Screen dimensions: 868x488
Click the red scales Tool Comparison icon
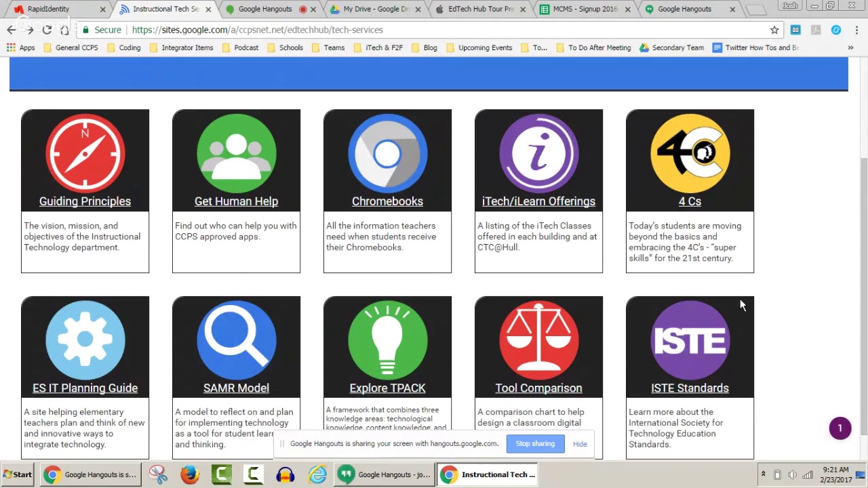point(538,340)
